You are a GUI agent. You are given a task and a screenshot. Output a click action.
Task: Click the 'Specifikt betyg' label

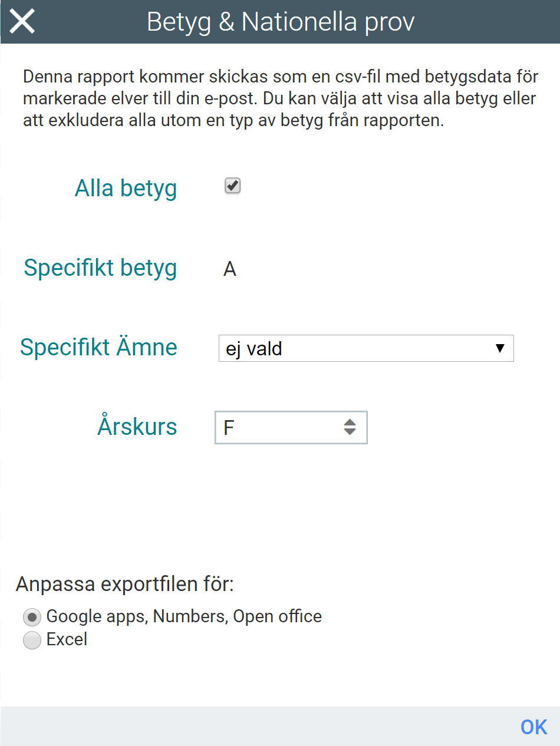point(100,268)
